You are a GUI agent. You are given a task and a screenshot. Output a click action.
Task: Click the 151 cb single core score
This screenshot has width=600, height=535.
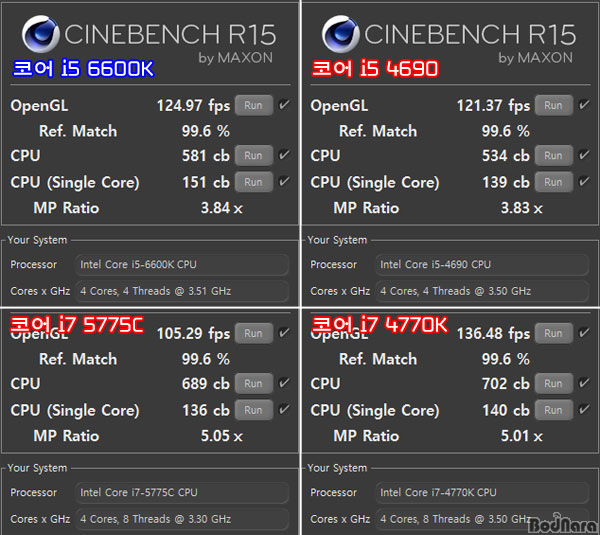[x=206, y=182]
